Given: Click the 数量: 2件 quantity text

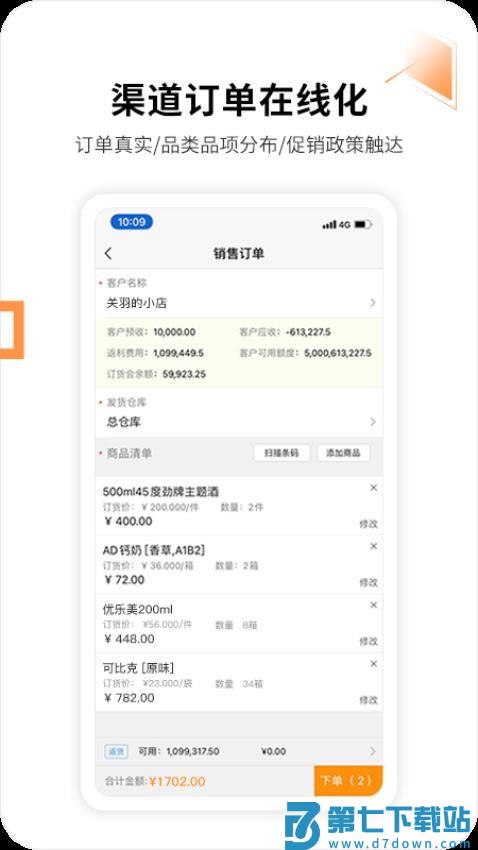Looking at the screenshot, I should 242,507.
